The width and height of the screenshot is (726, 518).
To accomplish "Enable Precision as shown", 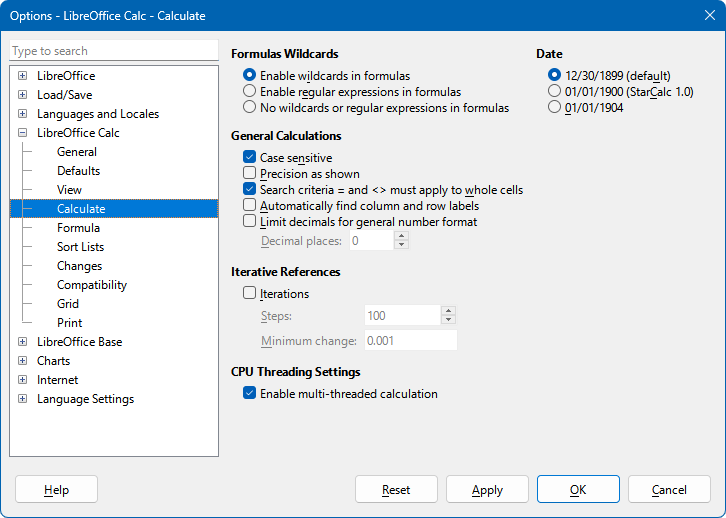I will pyautogui.click(x=250, y=173).
